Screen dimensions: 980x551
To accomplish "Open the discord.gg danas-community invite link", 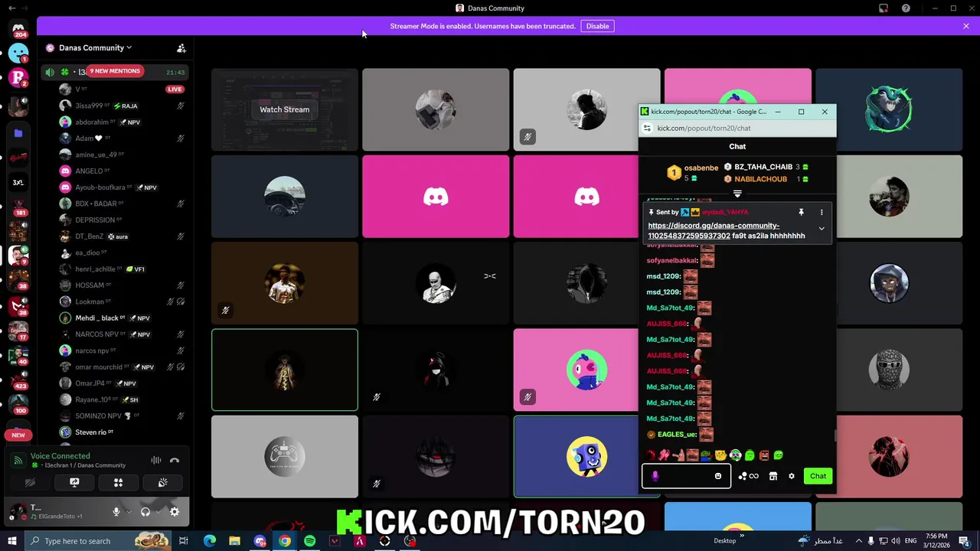I will tap(714, 230).
